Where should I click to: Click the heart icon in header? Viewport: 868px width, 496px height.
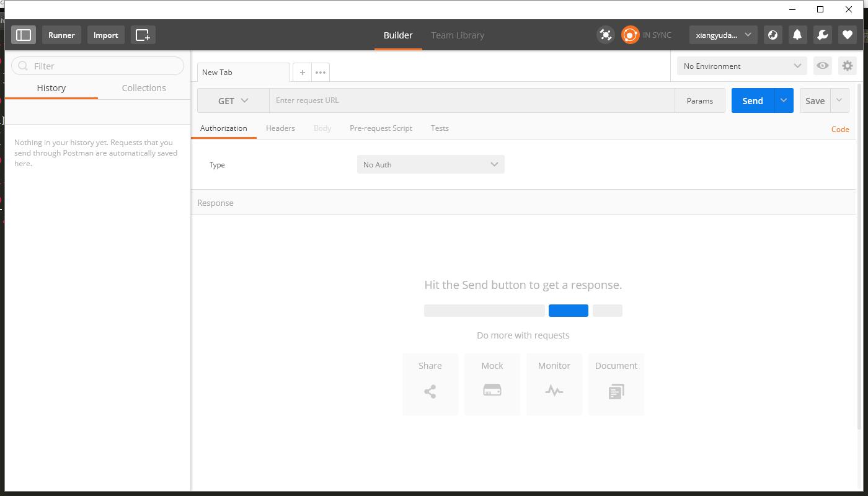coord(847,35)
